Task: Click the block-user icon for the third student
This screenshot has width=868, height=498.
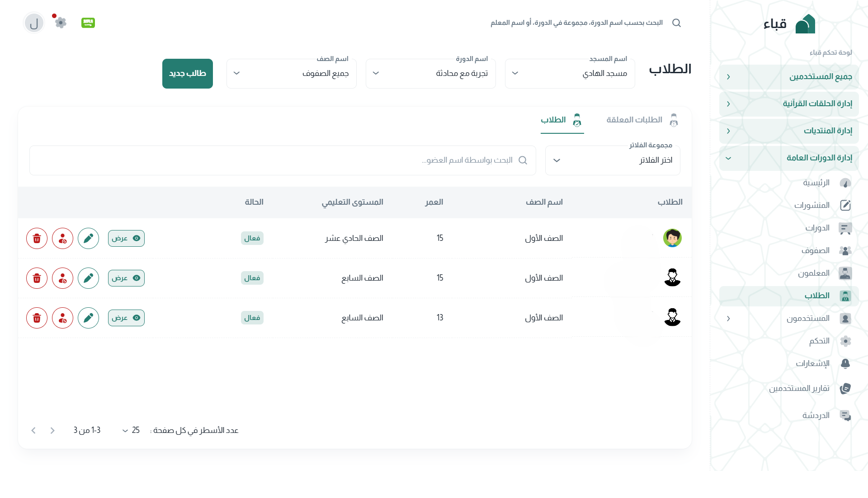Action: click(63, 318)
